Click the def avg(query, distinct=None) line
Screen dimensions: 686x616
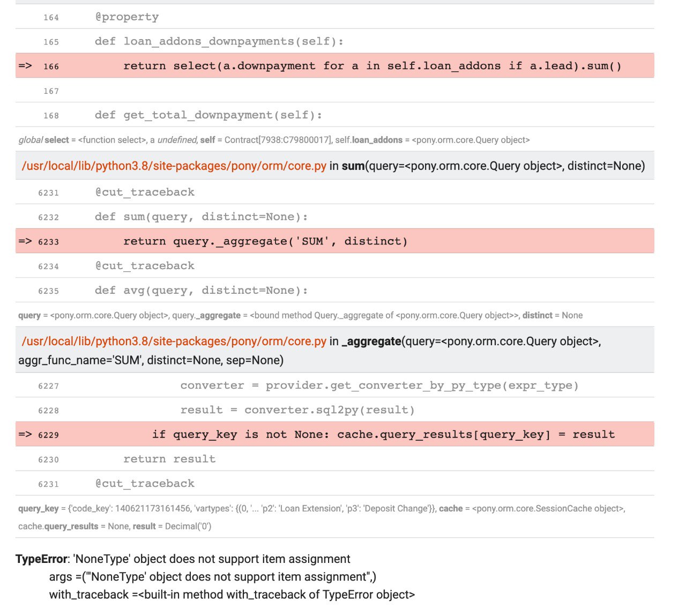click(x=201, y=291)
